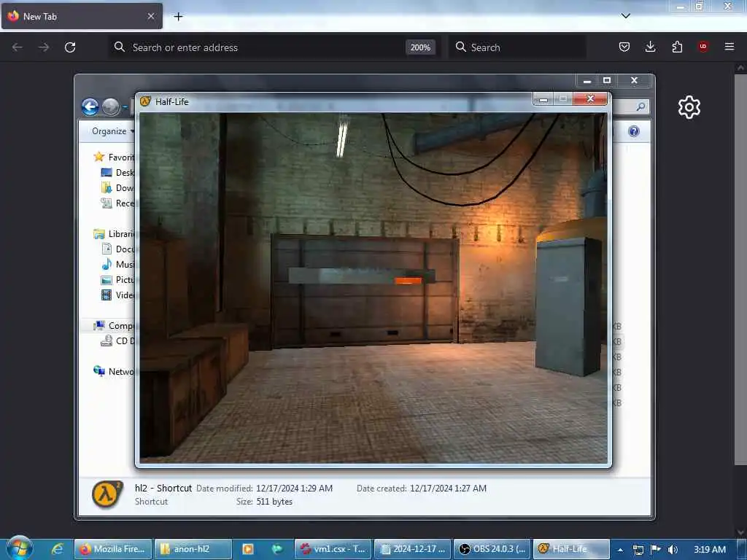Open Music library in sidebar
Screen dimensions: 747x560
click(x=117, y=264)
